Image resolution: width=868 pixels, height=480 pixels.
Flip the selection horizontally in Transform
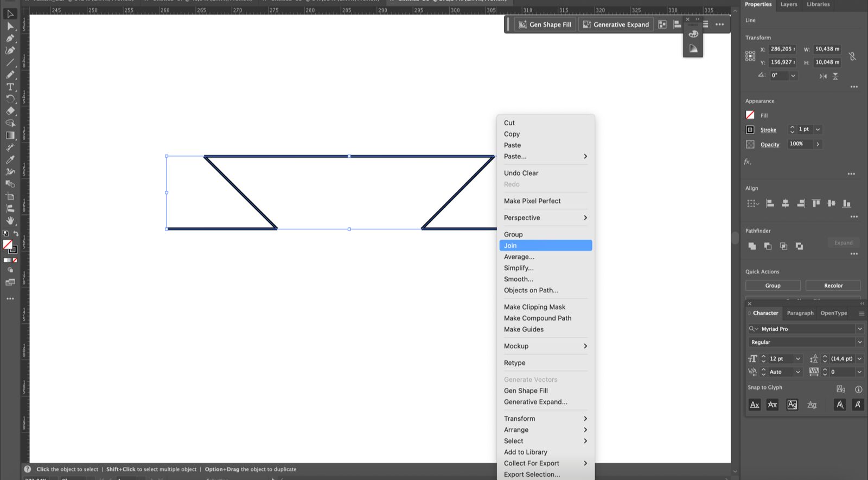click(823, 76)
